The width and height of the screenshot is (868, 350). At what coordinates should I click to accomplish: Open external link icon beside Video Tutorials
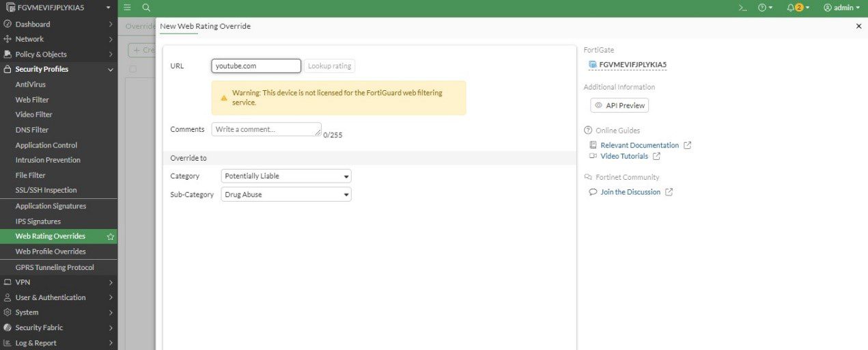pos(656,156)
